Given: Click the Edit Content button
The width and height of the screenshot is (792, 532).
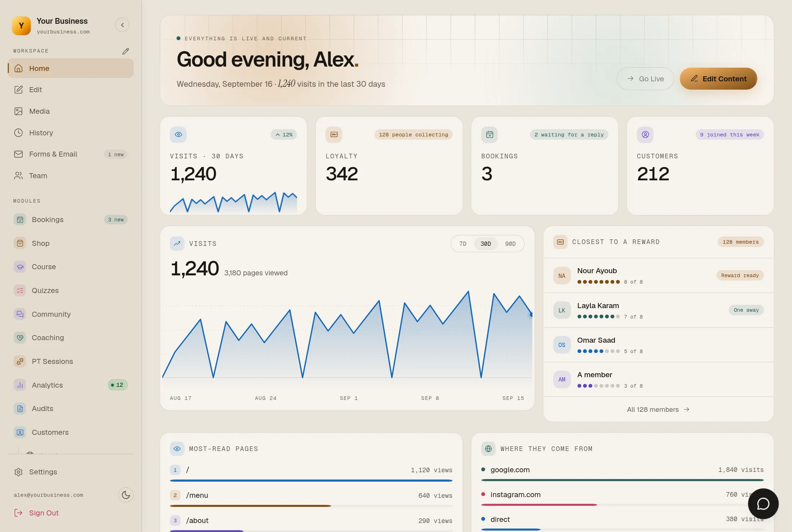Looking at the screenshot, I should [x=718, y=79].
